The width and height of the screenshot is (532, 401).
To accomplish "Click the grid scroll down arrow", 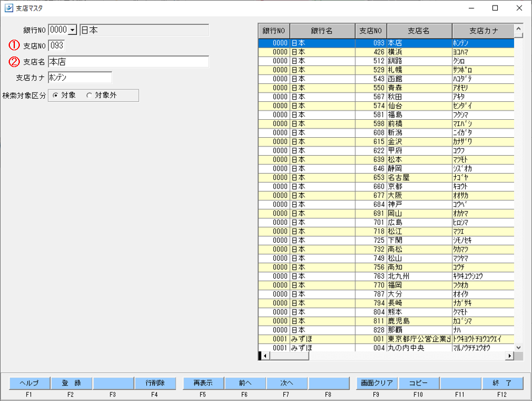I will pyautogui.click(x=518, y=348).
